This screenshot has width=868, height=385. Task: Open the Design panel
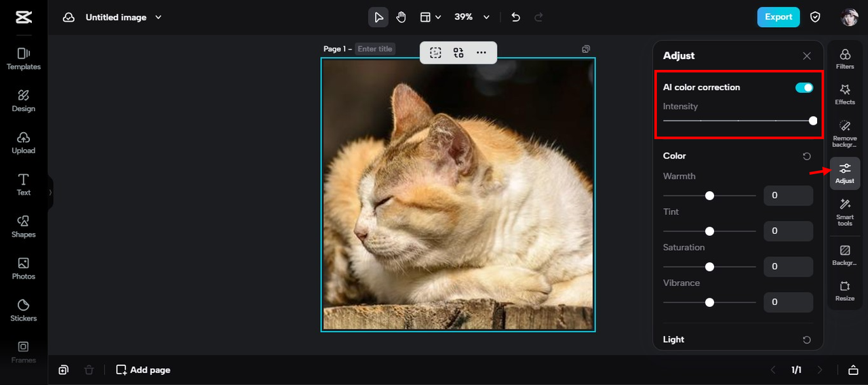24,101
